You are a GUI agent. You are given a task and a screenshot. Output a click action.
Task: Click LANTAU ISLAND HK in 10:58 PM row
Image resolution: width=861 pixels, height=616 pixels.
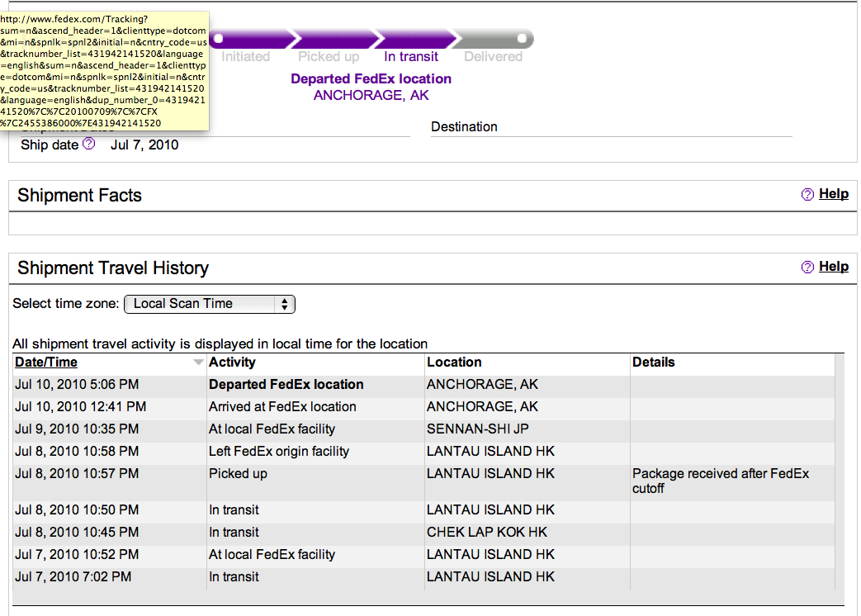tap(490, 452)
